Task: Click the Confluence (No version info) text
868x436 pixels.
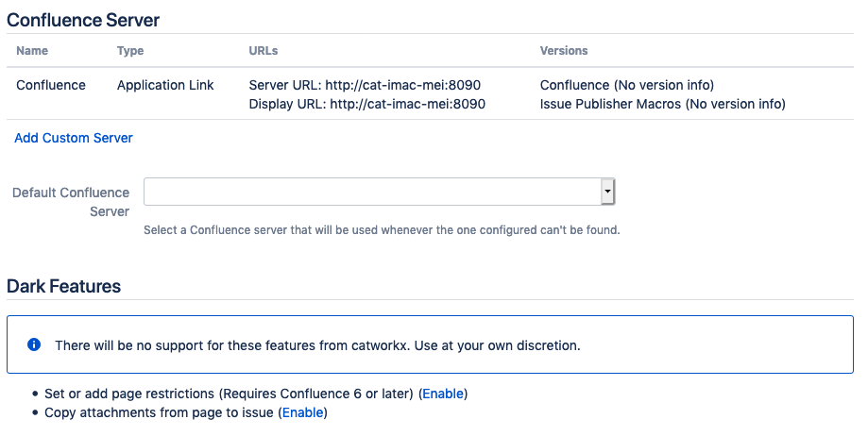Action: tap(627, 85)
